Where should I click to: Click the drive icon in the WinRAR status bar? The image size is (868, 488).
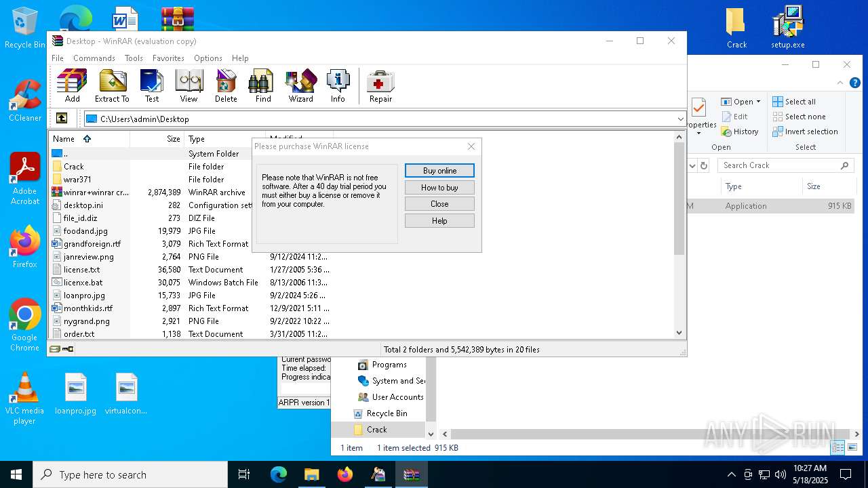coord(55,349)
